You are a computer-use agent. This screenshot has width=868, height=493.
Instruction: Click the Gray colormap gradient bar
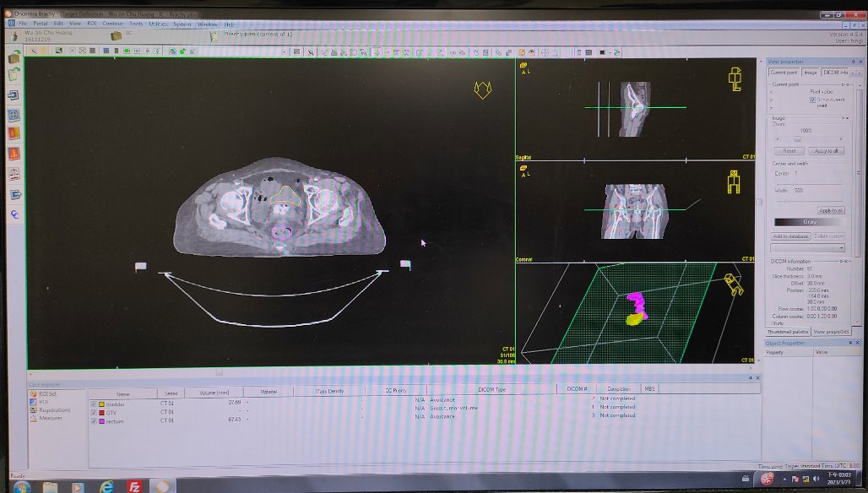pyautogui.click(x=808, y=222)
